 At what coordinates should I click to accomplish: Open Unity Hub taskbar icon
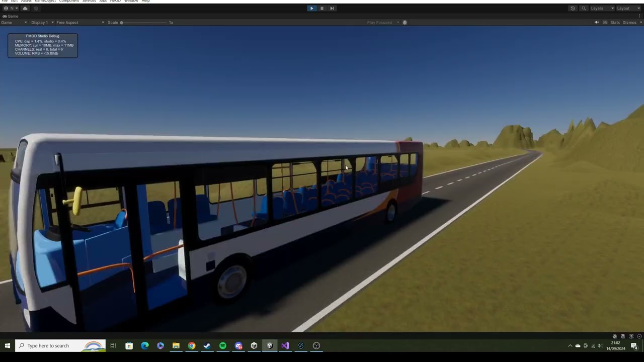[254, 346]
